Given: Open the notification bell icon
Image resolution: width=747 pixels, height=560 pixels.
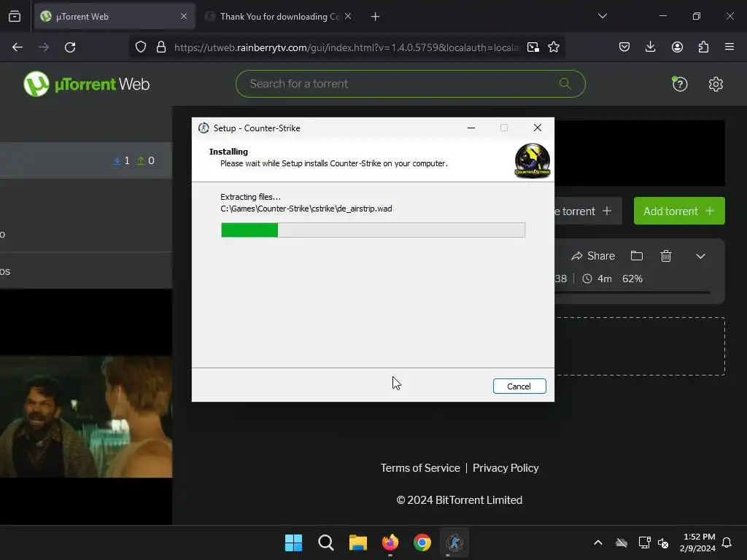Looking at the screenshot, I should (727, 542).
